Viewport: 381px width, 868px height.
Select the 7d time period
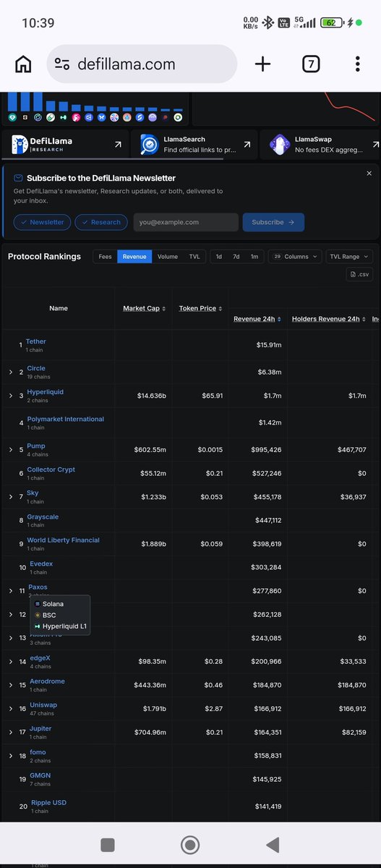(x=236, y=256)
